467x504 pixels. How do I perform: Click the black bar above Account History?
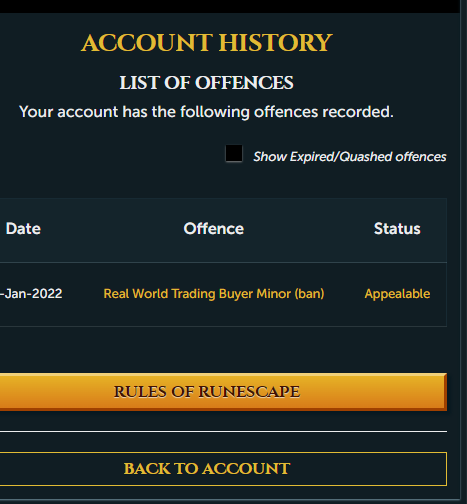point(230,6)
